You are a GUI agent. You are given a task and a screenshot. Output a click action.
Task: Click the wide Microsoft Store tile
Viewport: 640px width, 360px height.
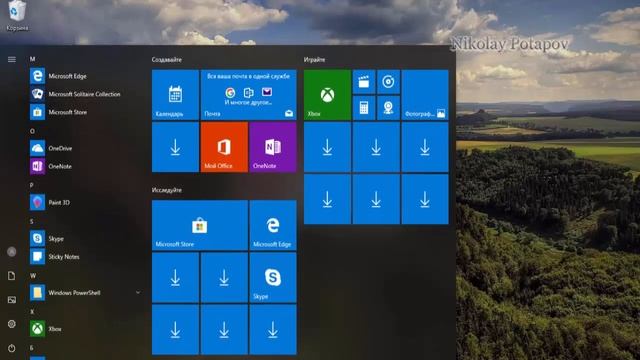(x=200, y=225)
